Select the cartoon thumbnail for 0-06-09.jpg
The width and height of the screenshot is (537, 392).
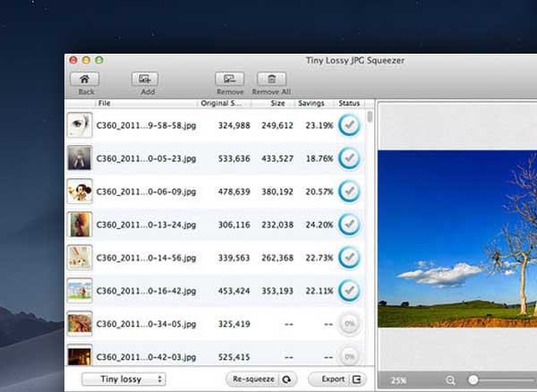[80, 191]
